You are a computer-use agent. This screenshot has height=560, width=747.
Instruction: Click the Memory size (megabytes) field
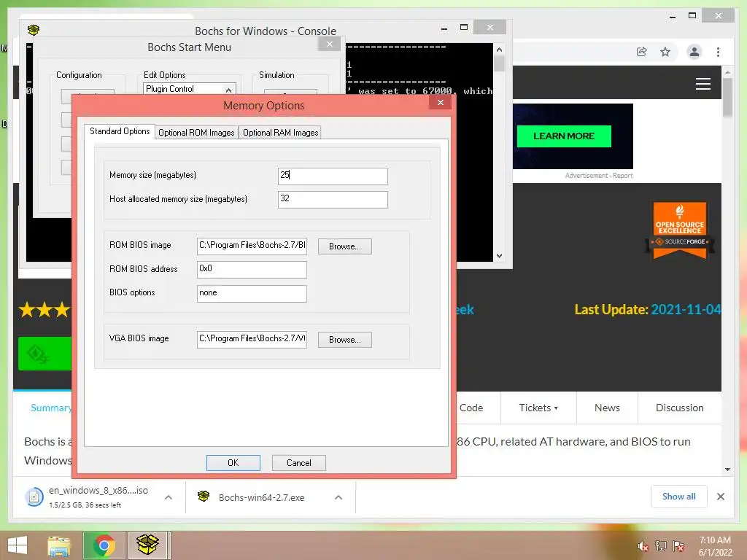333,176
